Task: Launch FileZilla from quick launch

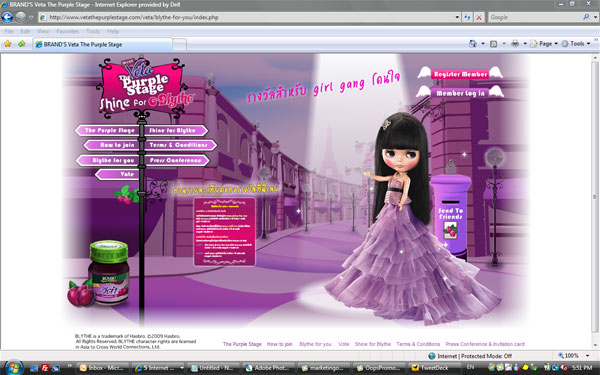Action: tap(45, 368)
